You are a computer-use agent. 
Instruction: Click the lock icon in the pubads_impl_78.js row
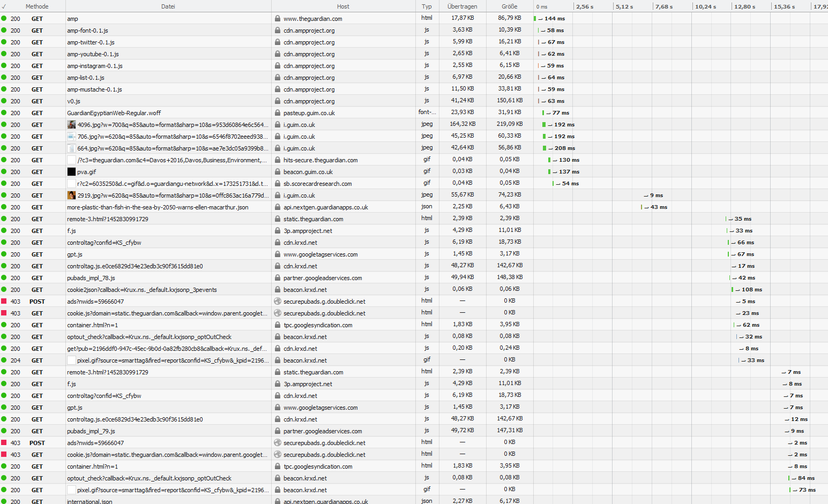[278, 277]
